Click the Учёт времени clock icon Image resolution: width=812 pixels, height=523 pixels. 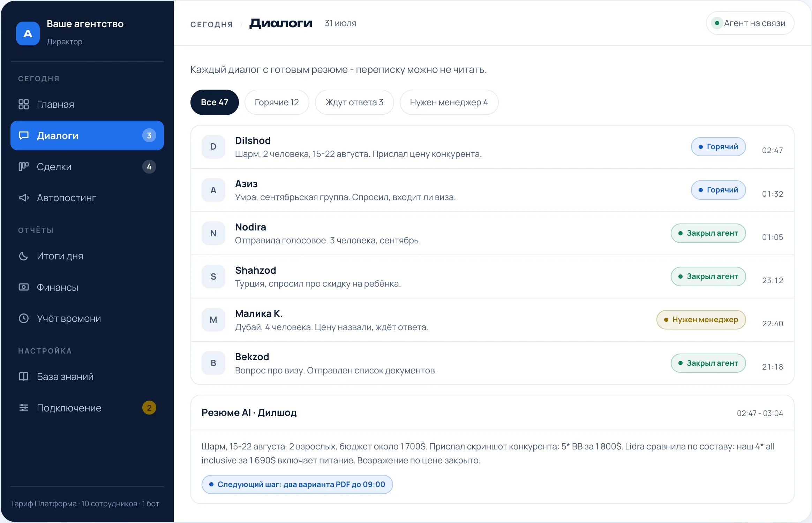24,318
